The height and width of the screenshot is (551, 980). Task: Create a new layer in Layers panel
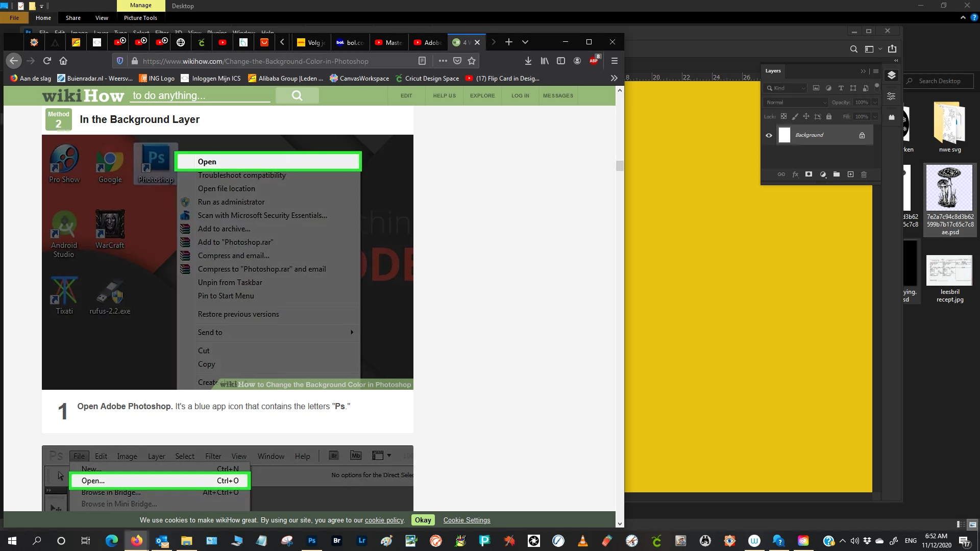pos(850,174)
